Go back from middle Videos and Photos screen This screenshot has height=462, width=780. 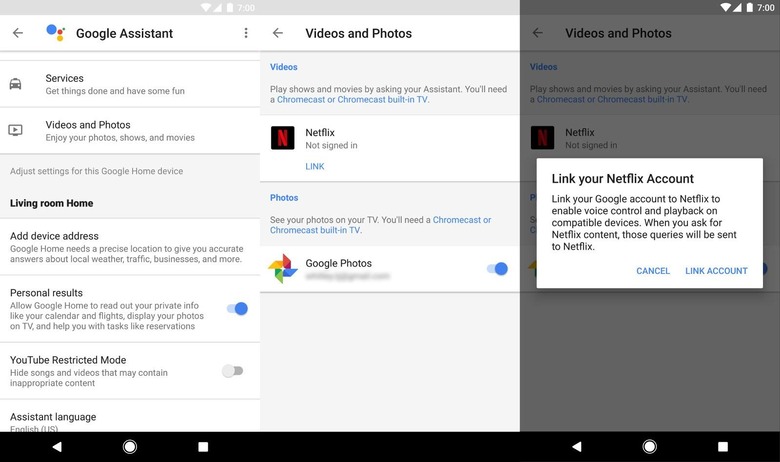click(278, 33)
